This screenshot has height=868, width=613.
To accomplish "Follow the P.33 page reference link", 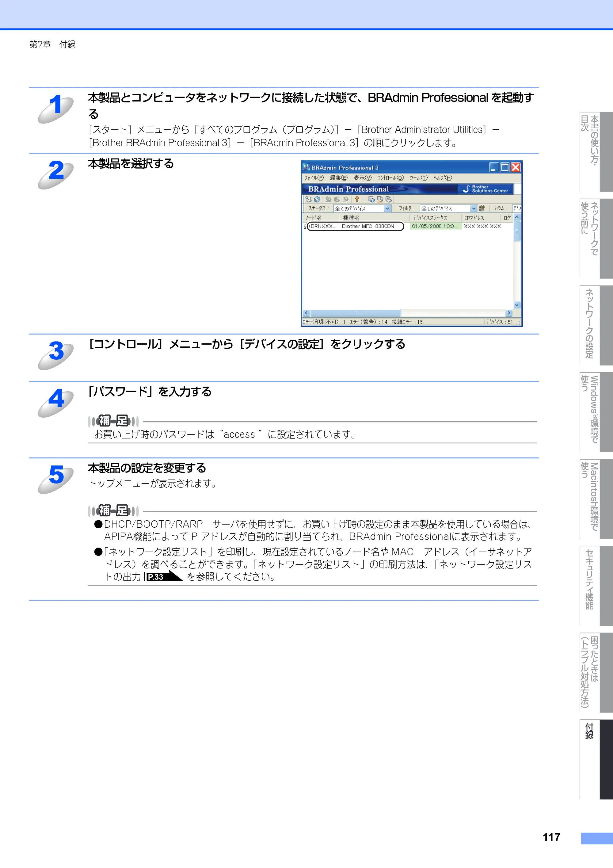I will 165,576.
